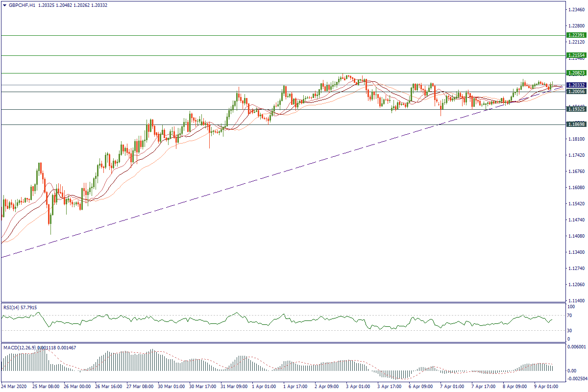Click the 31 Mar 09:00 time marker

click(235, 387)
